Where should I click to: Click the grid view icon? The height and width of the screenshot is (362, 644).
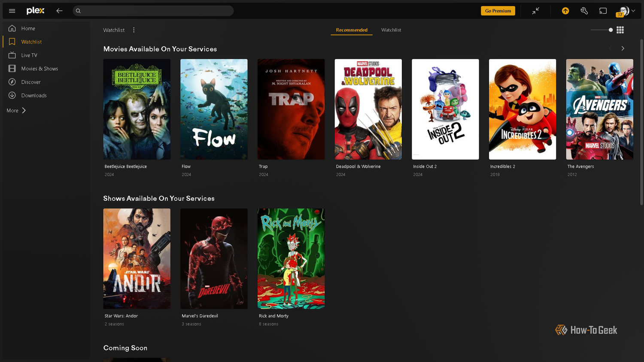point(620,30)
